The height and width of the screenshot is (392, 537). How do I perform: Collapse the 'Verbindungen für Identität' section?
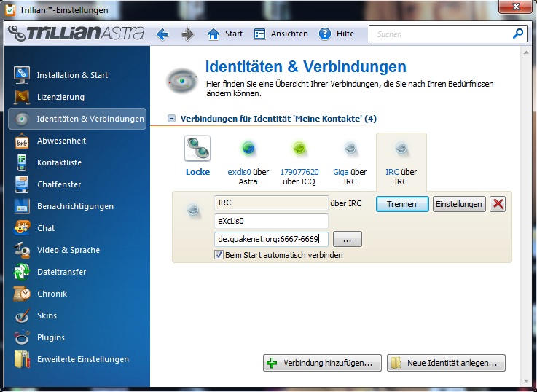171,118
